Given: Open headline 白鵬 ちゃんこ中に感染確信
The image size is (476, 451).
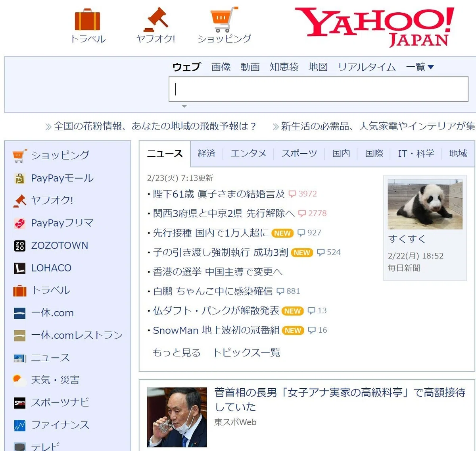Looking at the screenshot, I should coord(213,291).
